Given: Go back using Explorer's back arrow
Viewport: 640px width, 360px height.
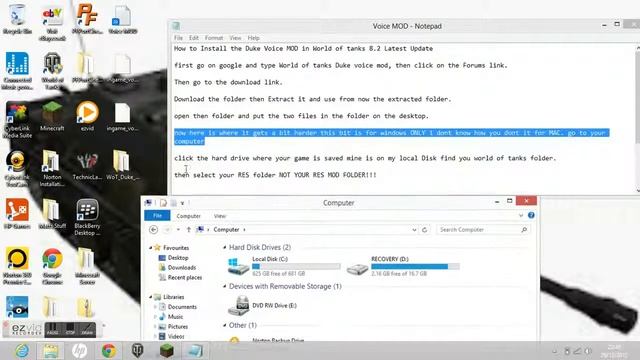Looking at the screenshot, I should point(153,230).
